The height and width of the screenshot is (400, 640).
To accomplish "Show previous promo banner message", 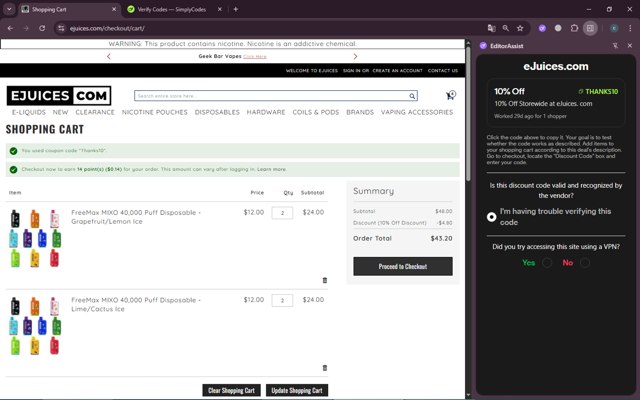I will pos(109,56).
